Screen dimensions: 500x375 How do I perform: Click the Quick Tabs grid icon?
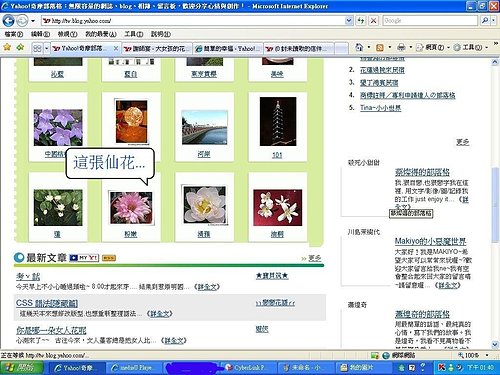(37, 49)
